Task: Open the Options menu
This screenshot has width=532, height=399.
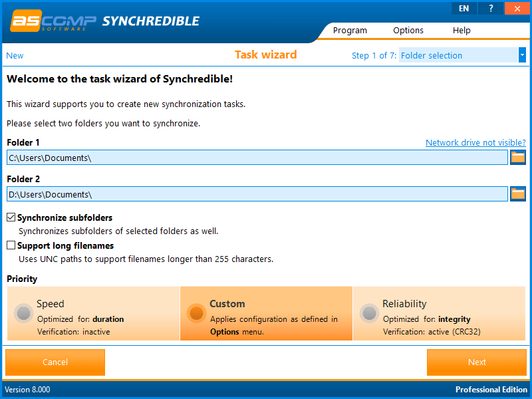Action: 408,30
